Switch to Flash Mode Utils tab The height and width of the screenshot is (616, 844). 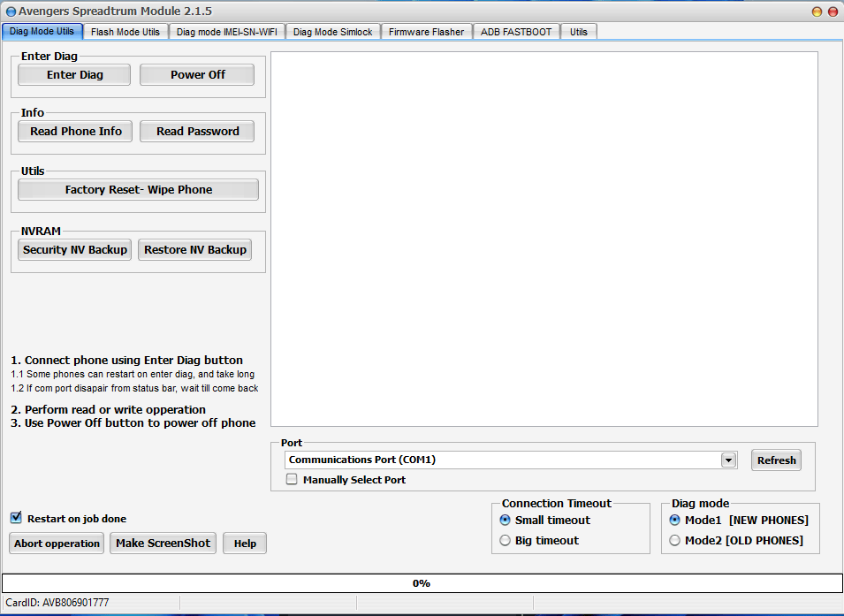125,32
